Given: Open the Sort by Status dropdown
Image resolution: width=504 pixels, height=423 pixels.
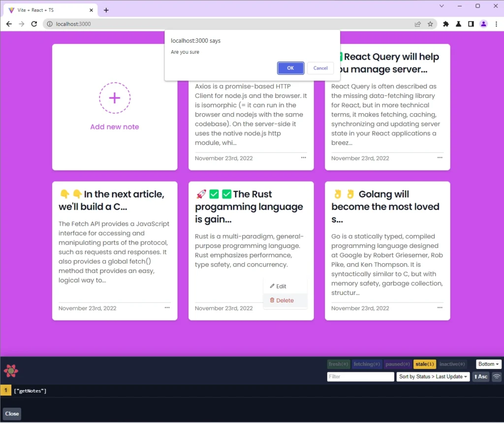Looking at the screenshot, I should [433, 377].
